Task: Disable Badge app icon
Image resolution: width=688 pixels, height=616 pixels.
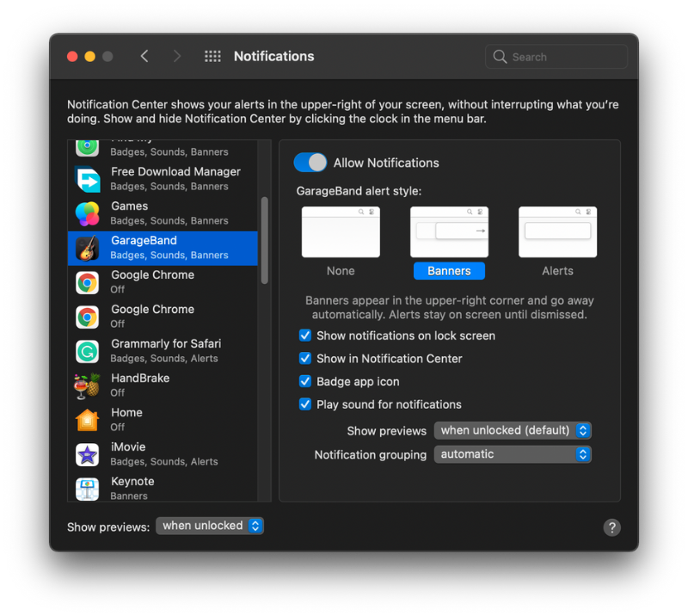Action: click(304, 381)
